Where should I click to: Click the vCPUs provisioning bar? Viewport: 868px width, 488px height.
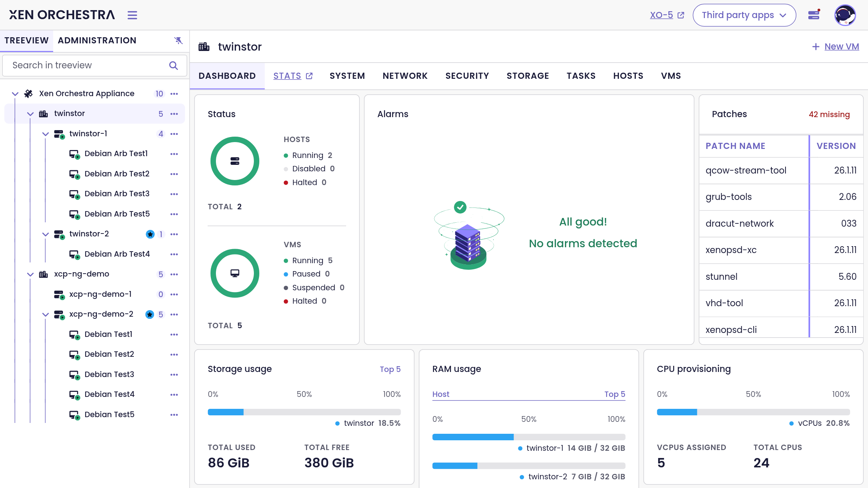click(x=753, y=412)
